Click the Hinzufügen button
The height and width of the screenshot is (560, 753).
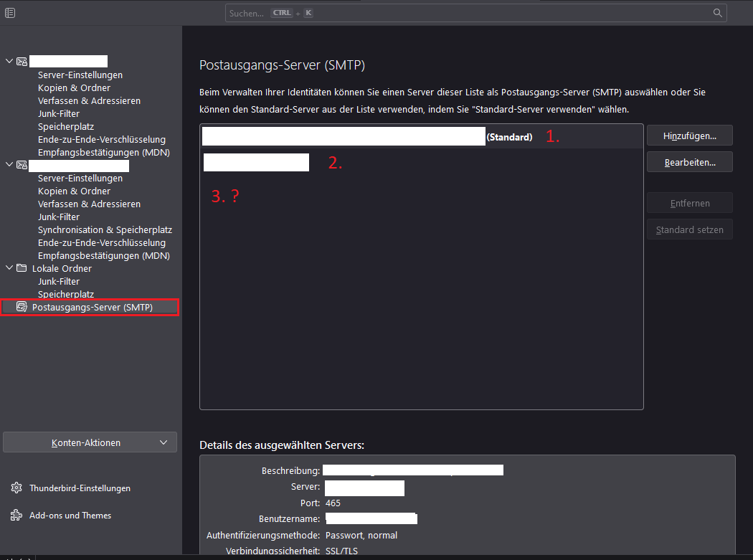(x=689, y=135)
